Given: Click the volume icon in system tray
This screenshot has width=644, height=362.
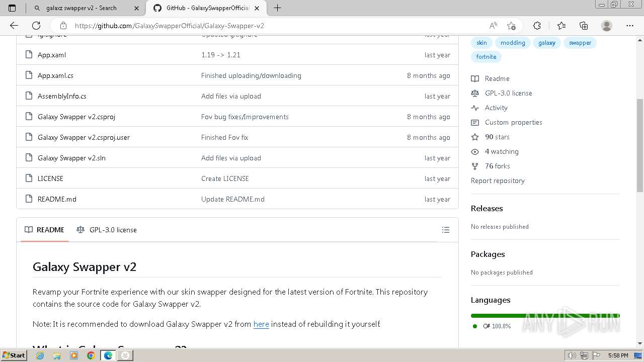Looking at the screenshot, I should click(572, 355).
